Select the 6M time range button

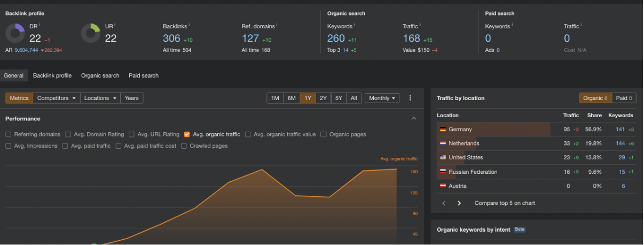tap(292, 98)
